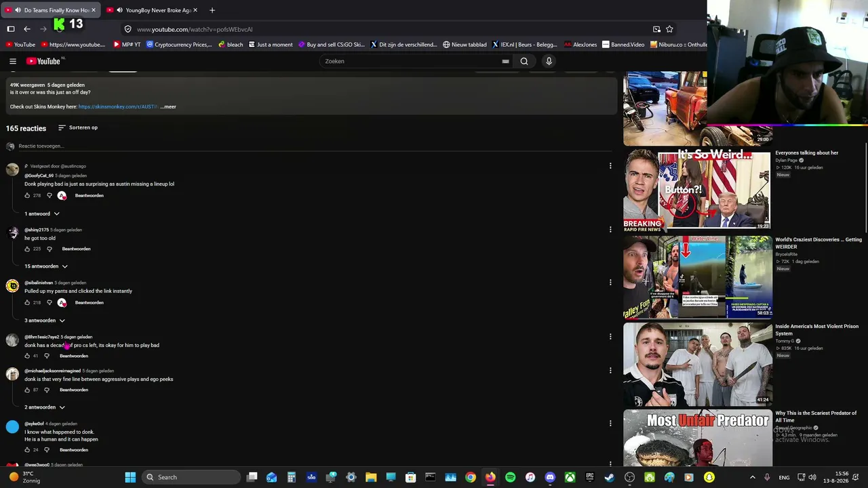
Task: Start voice search with the microphone icon
Action: (x=549, y=61)
